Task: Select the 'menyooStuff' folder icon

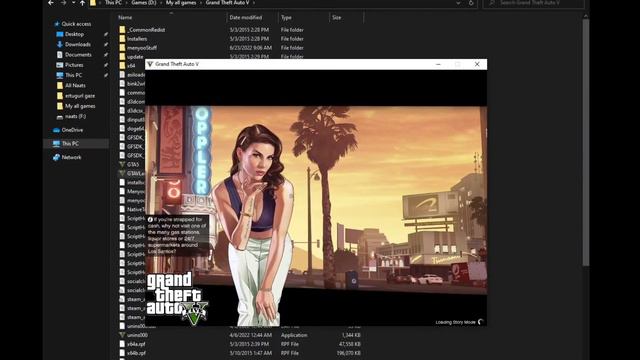Action: click(x=122, y=48)
